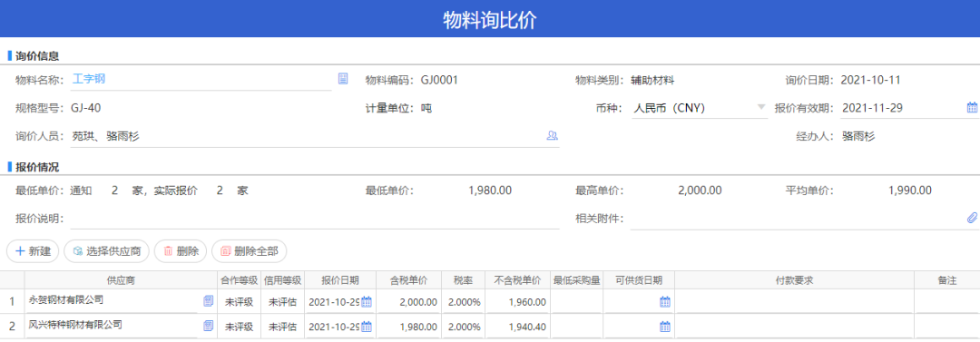Click the 备注 column header

946,280
